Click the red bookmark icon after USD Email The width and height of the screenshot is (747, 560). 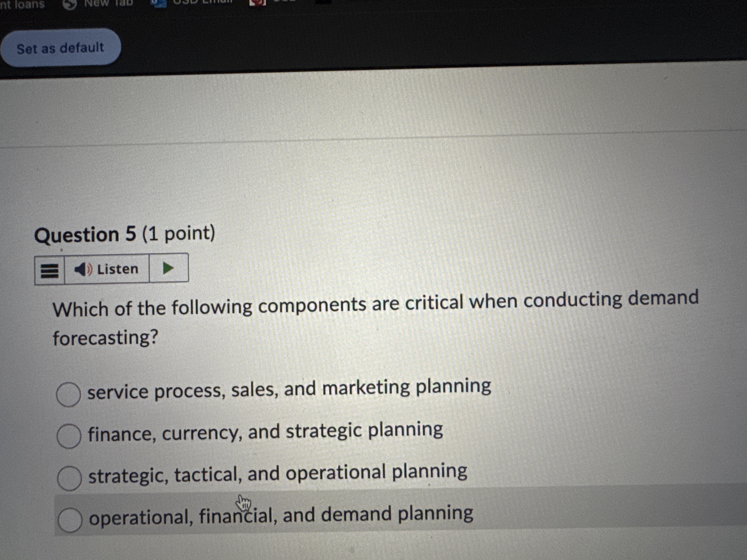pos(258,2)
